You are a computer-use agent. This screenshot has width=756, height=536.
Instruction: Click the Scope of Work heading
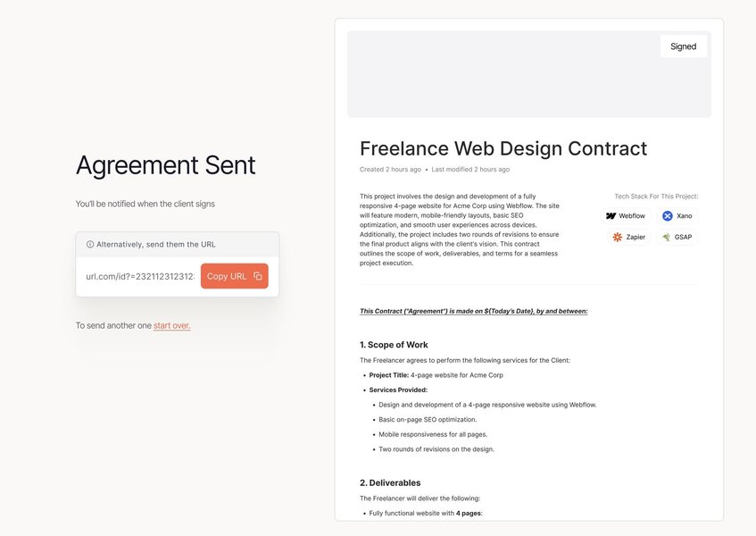coord(394,345)
